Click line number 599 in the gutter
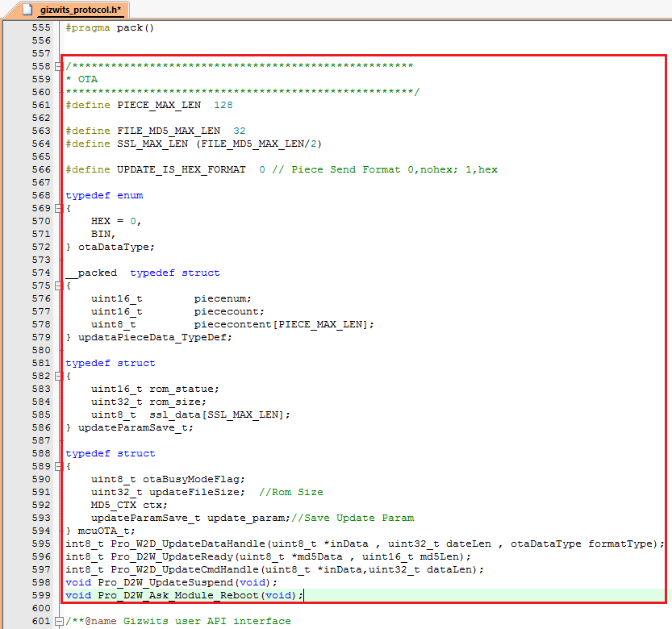The width and height of the screenshot is (672, 629). tap(40, 595)
